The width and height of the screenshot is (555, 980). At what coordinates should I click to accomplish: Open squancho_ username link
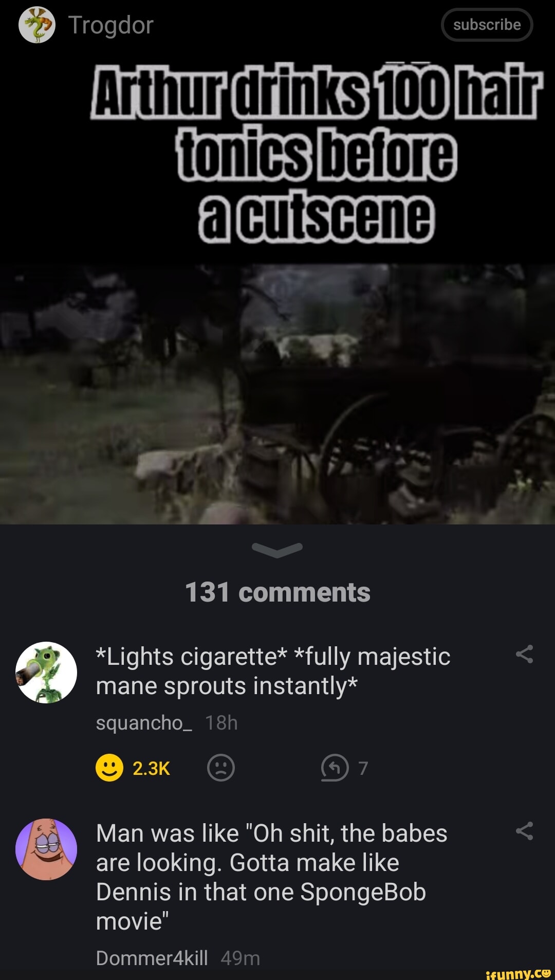point(144,723)
